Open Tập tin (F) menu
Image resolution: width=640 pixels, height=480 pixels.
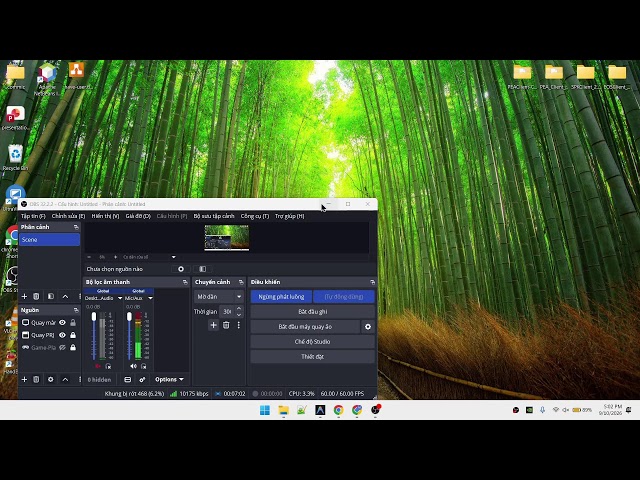point(33,216)
